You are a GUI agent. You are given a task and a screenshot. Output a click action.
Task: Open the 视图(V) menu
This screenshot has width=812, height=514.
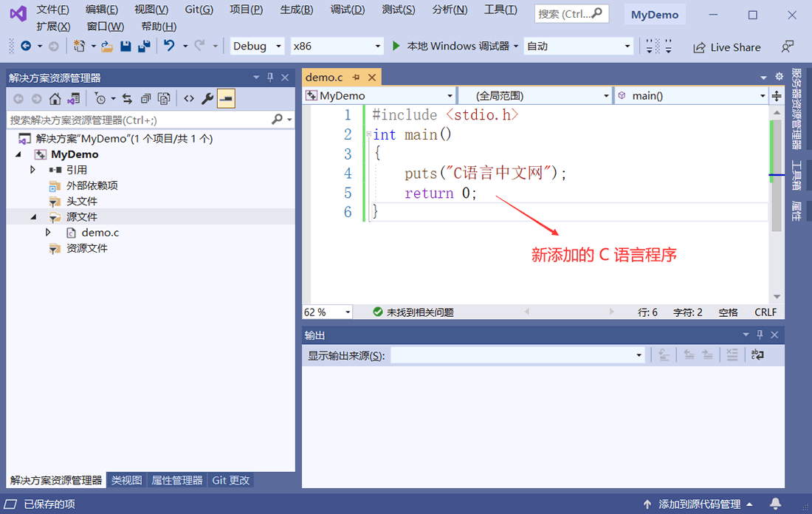[x=151, y=10]
